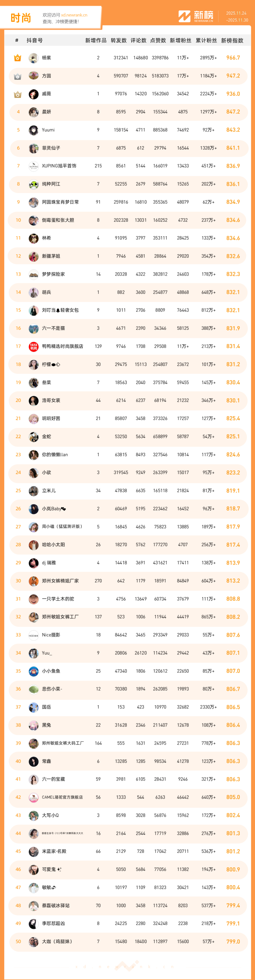Click the Newrank logo in the header
This screenshot has height=980, width=255.
pyautogui.click(x=196, y=16)
